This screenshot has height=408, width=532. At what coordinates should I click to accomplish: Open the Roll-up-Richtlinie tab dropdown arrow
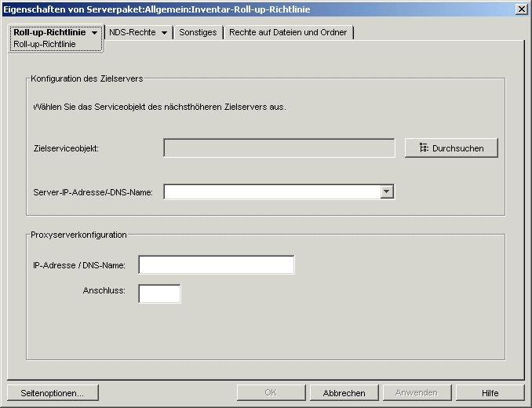point(95,33)
